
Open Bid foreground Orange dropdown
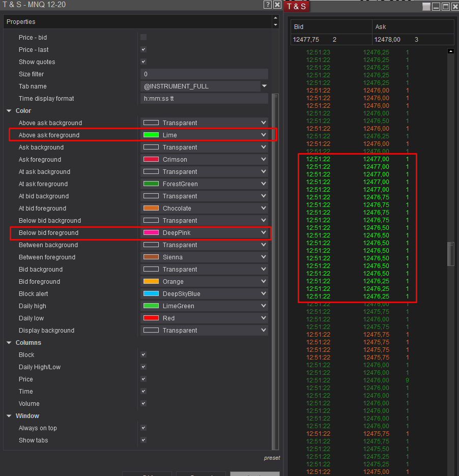pos(204,281)
